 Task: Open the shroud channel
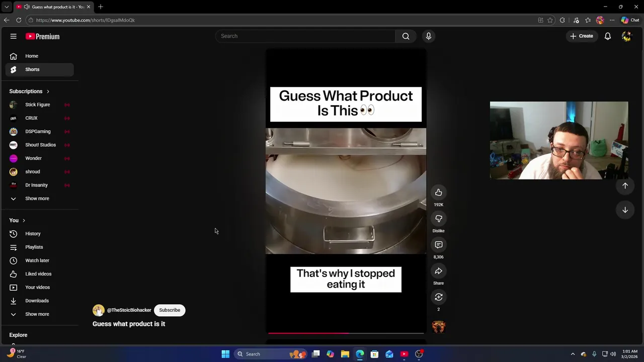click(x=40, y=171)
